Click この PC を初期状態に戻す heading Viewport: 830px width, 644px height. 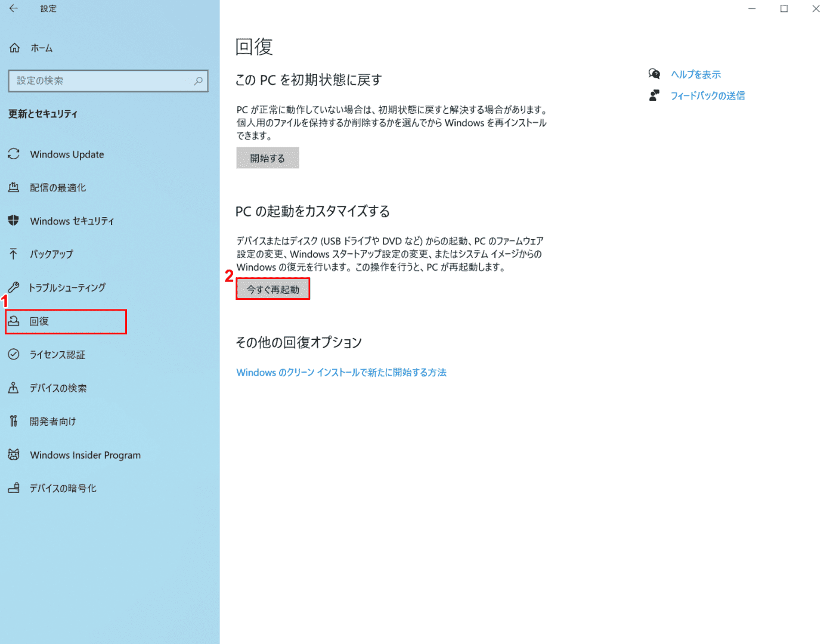(309, 80)
